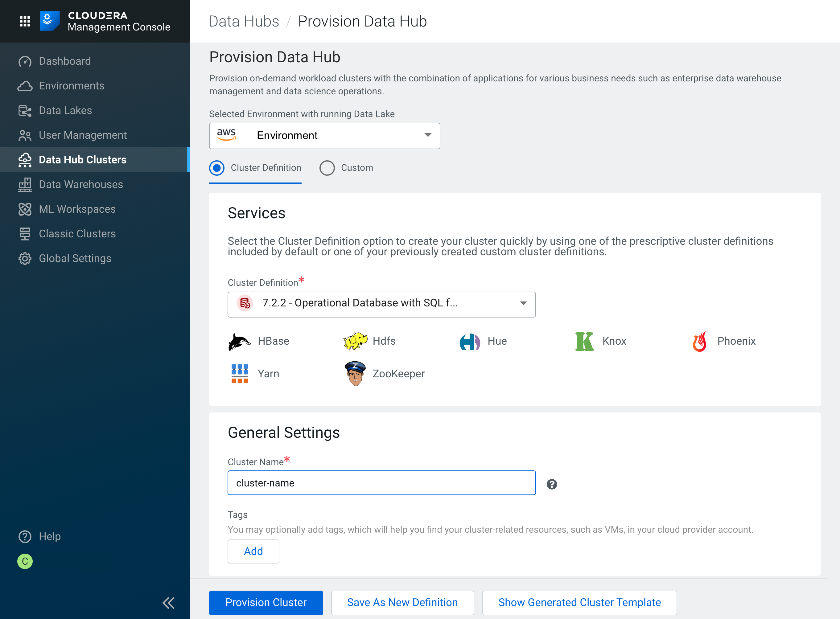The height and width of the screenshot is (619, 840).
Task: Click the Knox K service icon
Action: [x=584, y=341]
